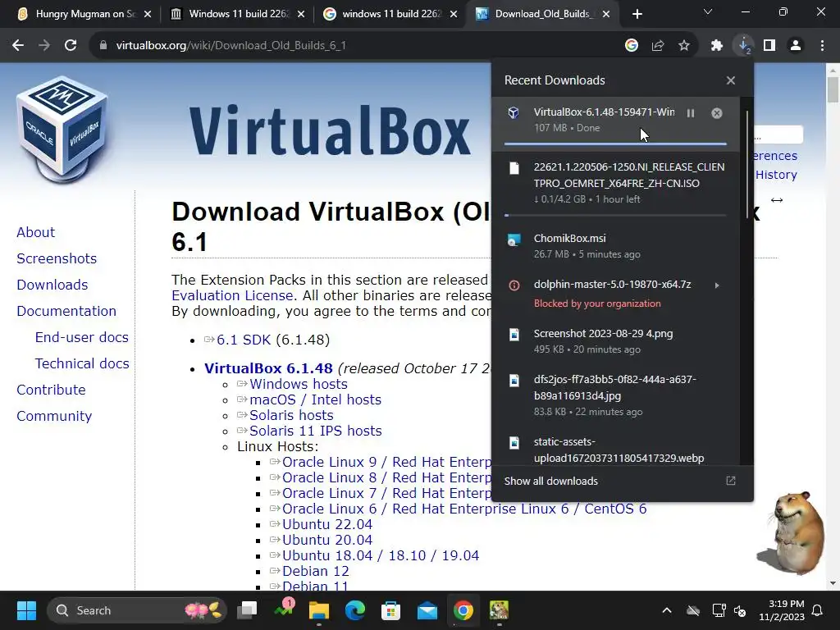View site info via lock icon
Image resolution: width=840 pixels, height=630 pixels.
click(103, 46)
